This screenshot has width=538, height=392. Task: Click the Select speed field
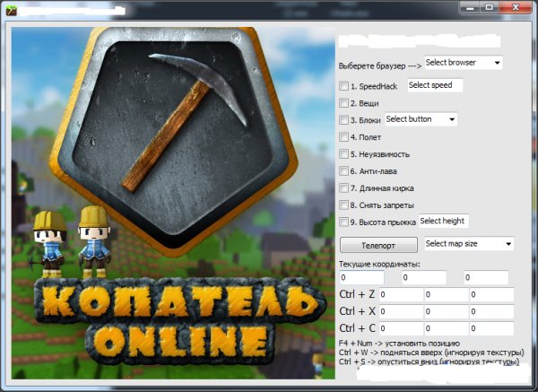click(x=436, y=85)
